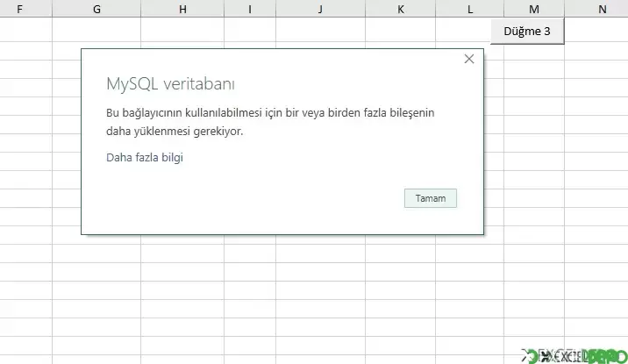Click the Düğme 3 button
628x364 pixels.
tap(527, 32)
